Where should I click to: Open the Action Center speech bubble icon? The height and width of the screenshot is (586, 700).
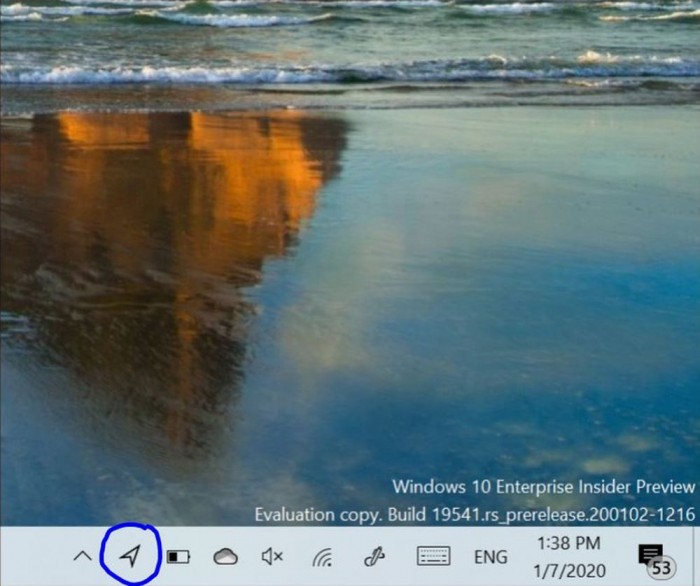point(650,553)
